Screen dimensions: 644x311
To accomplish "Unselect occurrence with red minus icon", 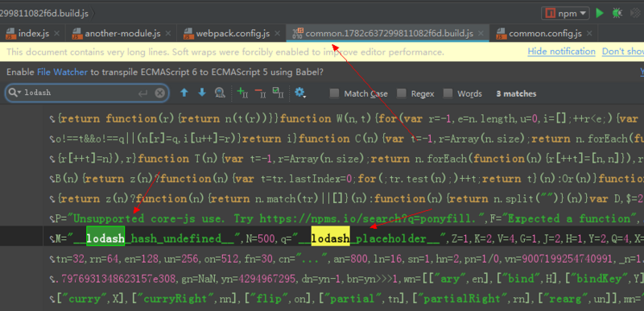I will pyautogui.click(x=260, y=93).
